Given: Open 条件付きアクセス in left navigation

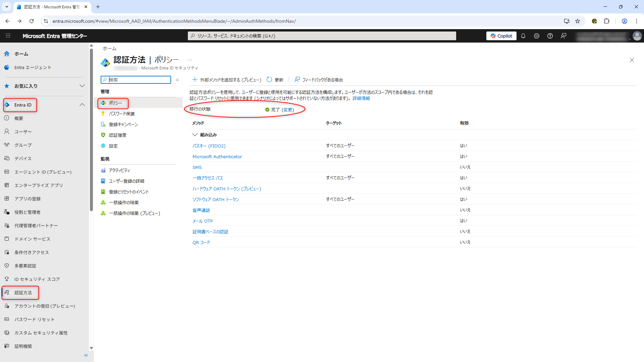Looking at the screenshot, I should coord(32,252).
